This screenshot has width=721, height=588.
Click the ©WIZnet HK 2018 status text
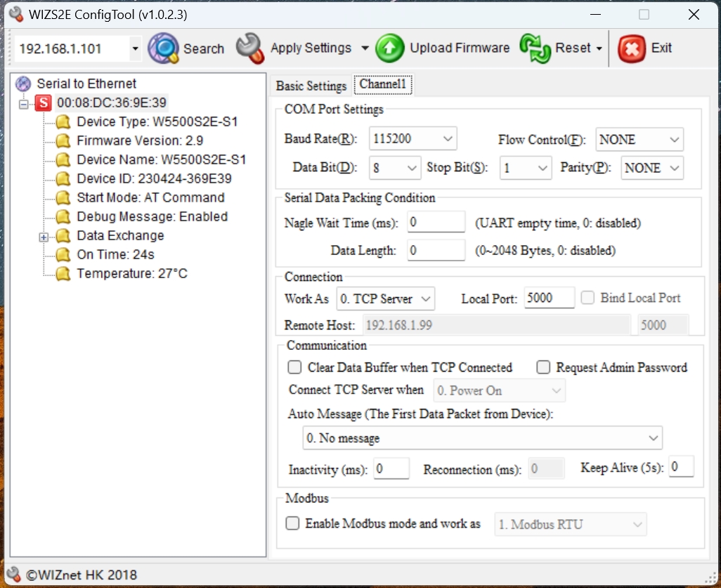(82, 575)
